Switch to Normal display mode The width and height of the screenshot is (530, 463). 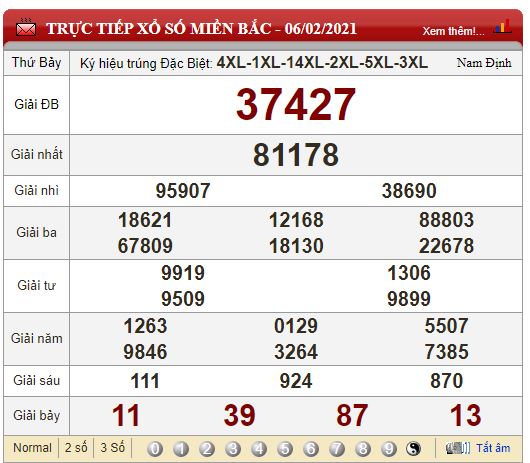click(32, 448)
